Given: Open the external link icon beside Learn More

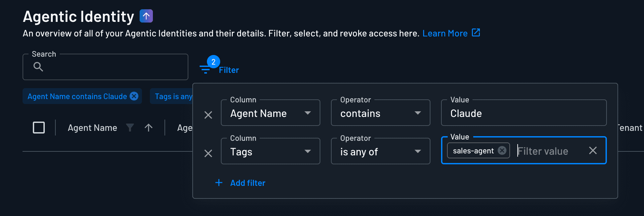Looking at the screenshot, I should pyautogui.click(x=476, y=32).
